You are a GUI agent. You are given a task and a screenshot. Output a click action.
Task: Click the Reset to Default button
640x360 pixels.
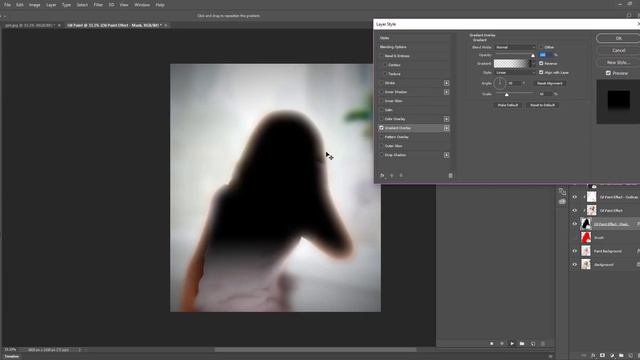[x=542, y=105]
